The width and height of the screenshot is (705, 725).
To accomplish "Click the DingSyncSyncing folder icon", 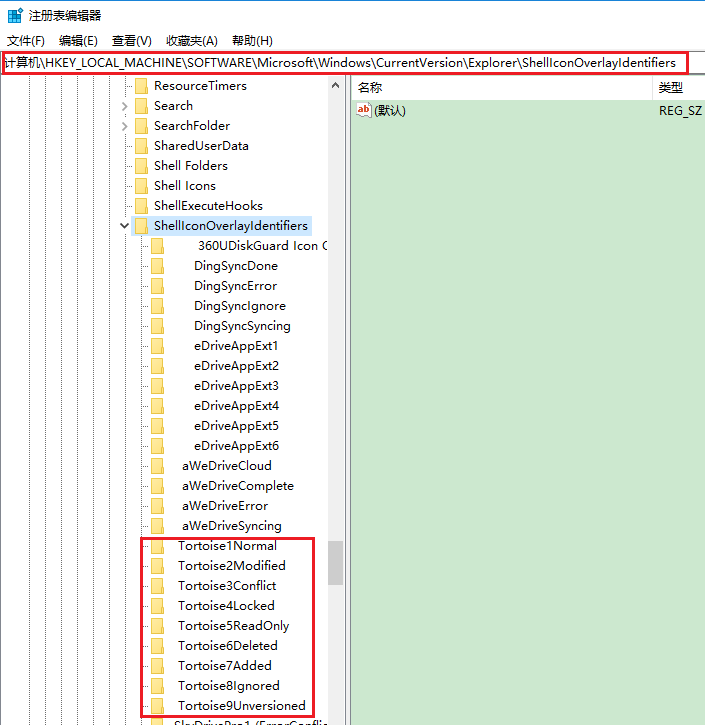I will 157,326.
